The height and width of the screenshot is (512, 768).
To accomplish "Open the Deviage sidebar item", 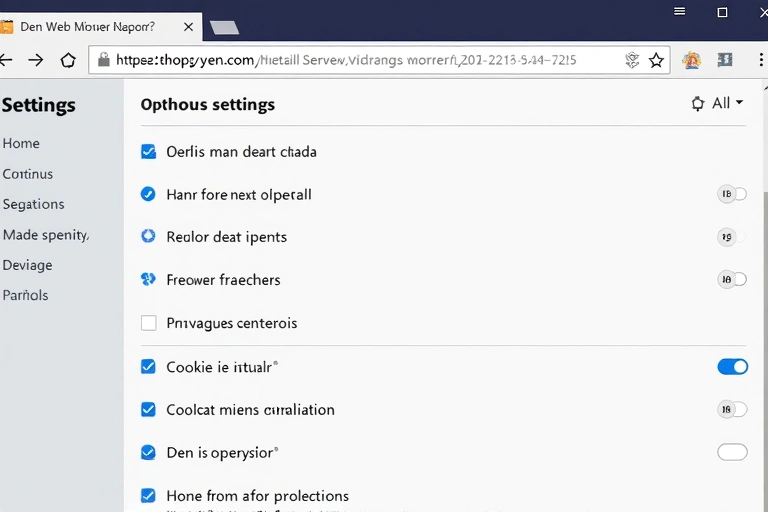I will 27,265.
